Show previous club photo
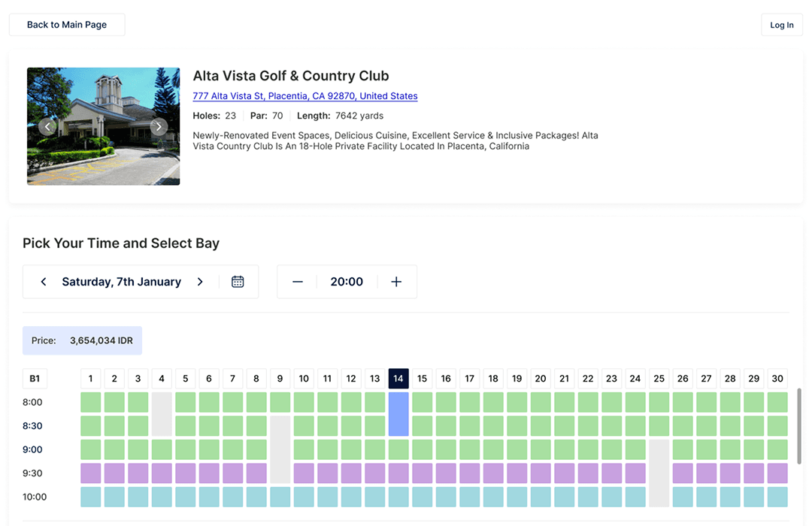 point(47,126)
